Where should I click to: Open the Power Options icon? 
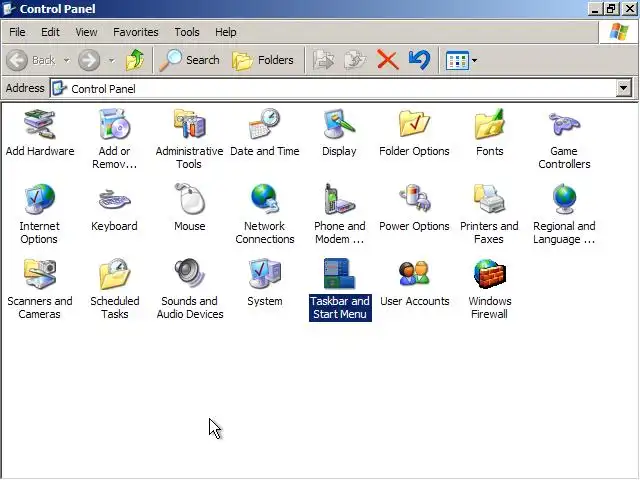coord(414,199)
